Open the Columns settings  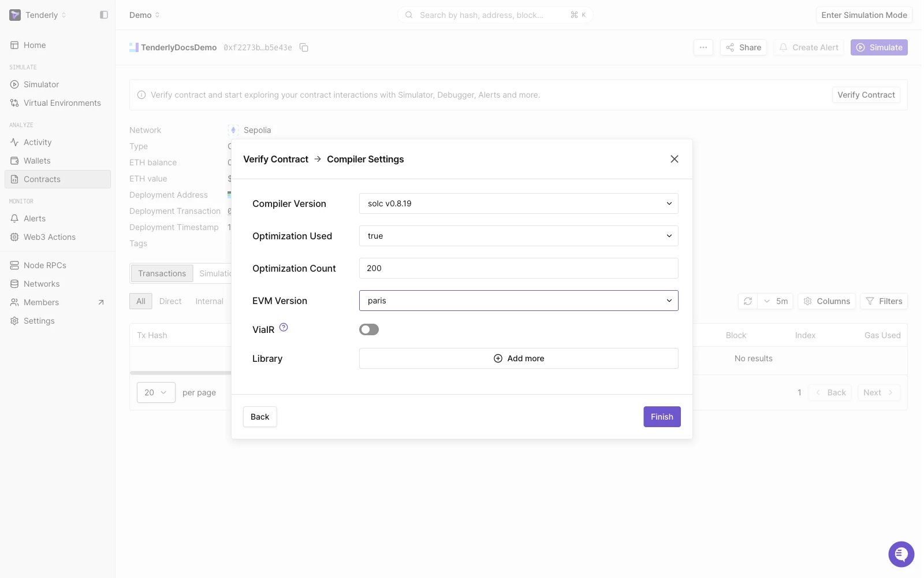[827, 301]
